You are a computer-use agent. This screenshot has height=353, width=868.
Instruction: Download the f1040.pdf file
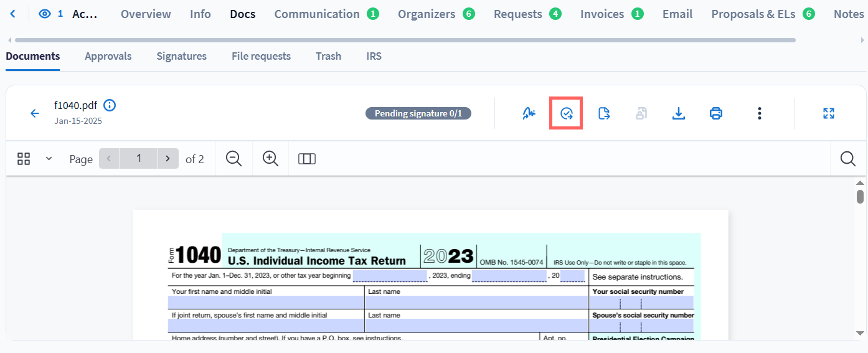click(679, 113)
